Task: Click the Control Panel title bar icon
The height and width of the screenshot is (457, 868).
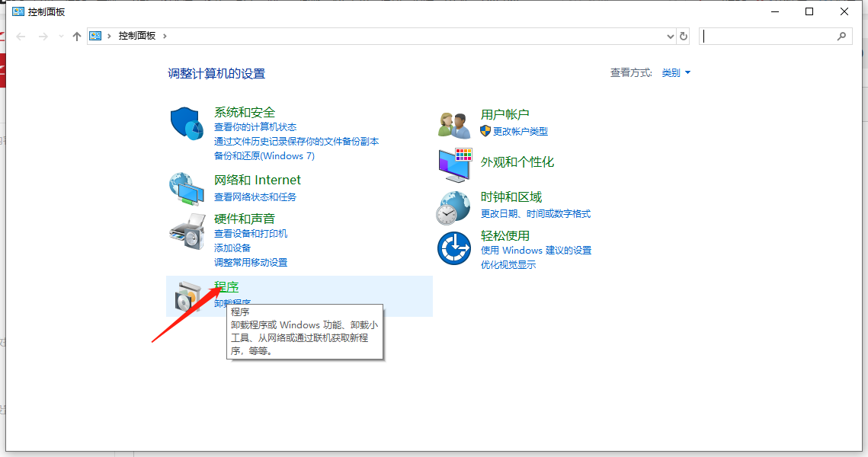Action: point(18,11)
